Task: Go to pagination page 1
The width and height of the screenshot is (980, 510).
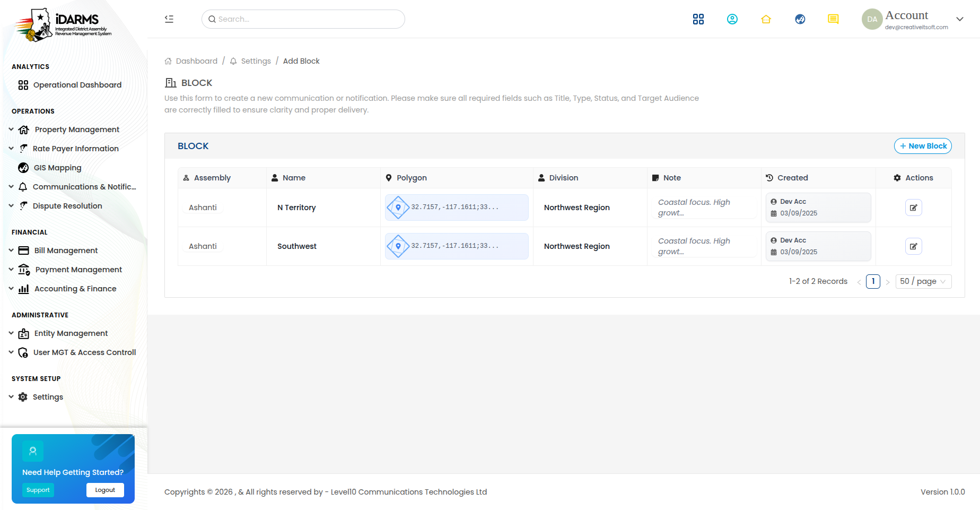Action: tap(873, 281)
